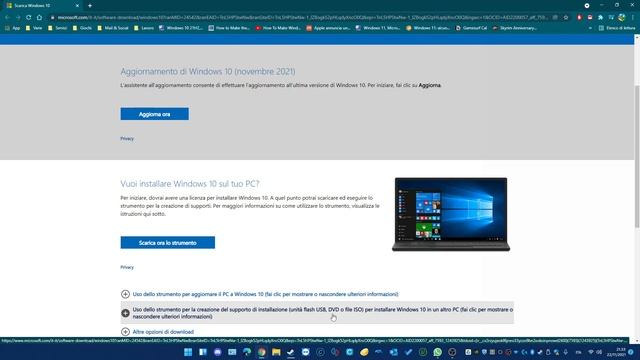Image resolution: width=640 pixels, height=360 pixels.
Task: Open the Apple annuncia bookmark
Action: [328, 28]
